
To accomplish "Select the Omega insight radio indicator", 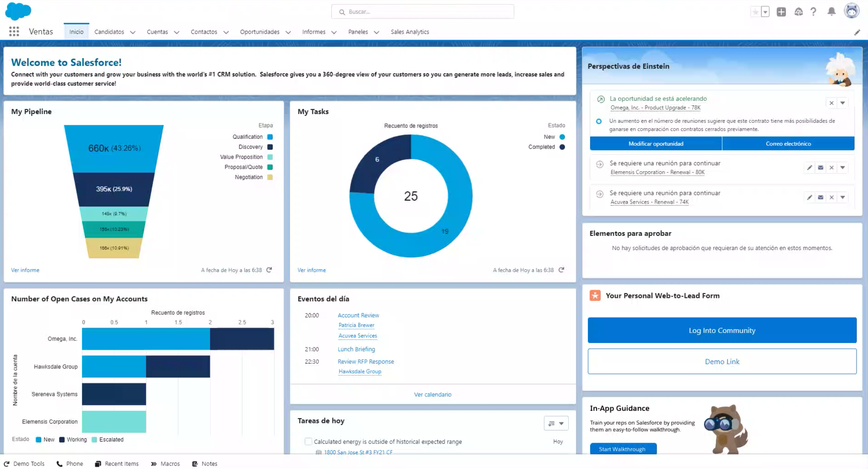I will coord(599,121).
